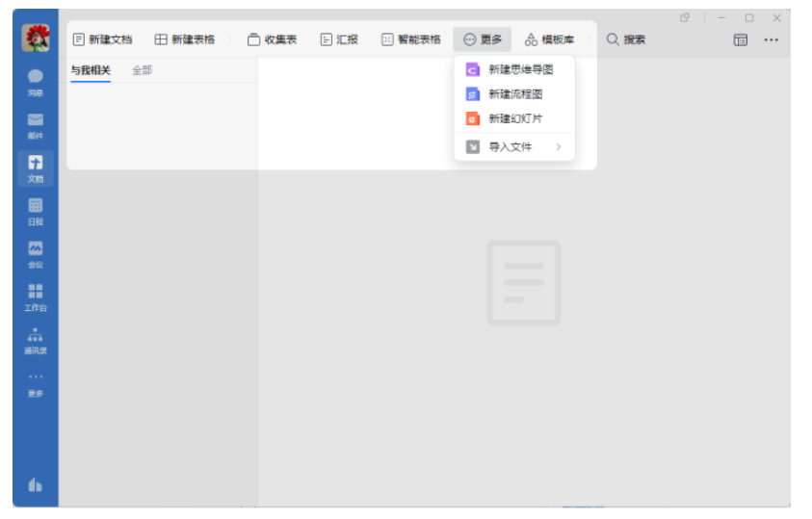This screenshot has height=519, width=812.
Task: Open 工作台 workbench in sidebar
Action: click(x=36, y=296)
